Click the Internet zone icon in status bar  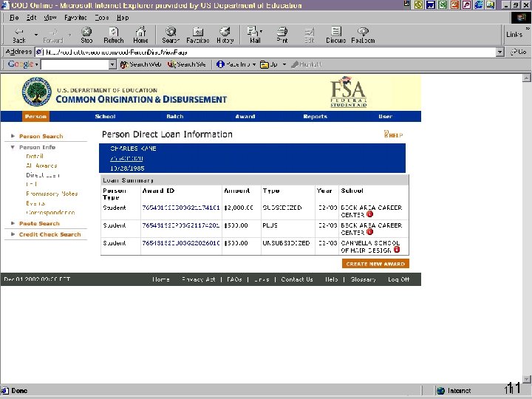[440, 391]
